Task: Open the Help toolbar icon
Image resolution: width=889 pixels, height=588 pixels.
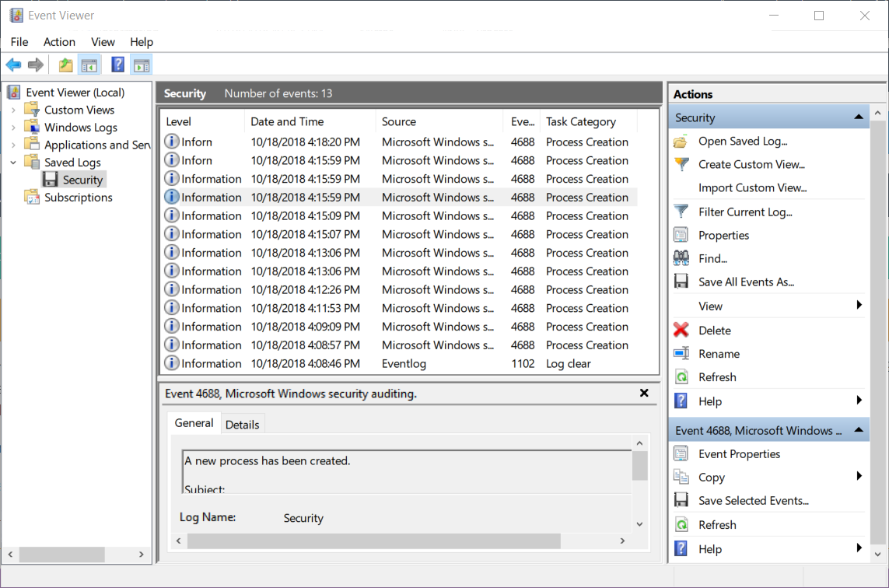Action: point(117,65)
